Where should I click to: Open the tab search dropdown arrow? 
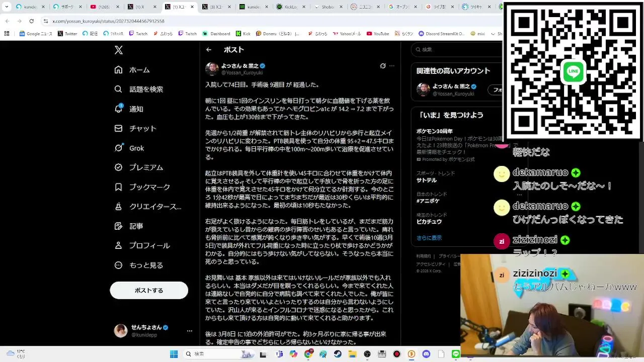6,7
